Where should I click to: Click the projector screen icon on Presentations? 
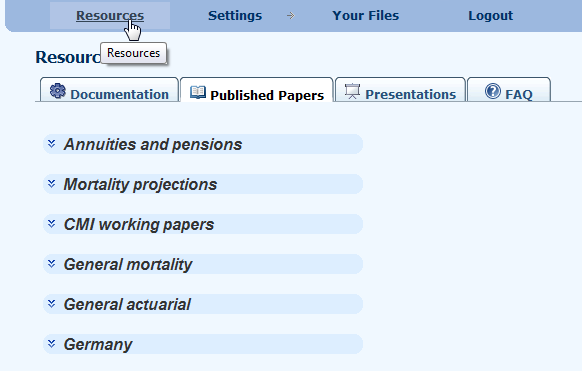(x=352, y=91)
